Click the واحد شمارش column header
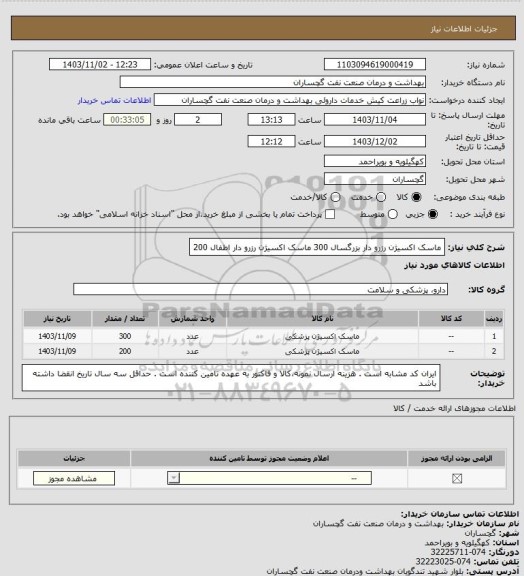 tap(193, 318)
